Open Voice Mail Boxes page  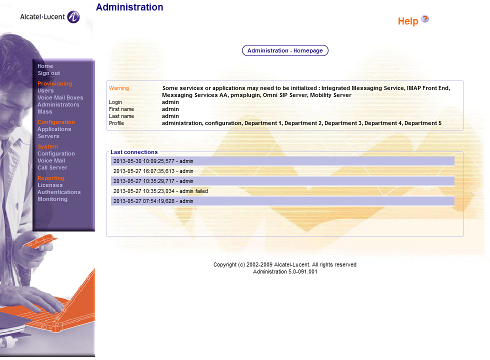click(60, 98)
